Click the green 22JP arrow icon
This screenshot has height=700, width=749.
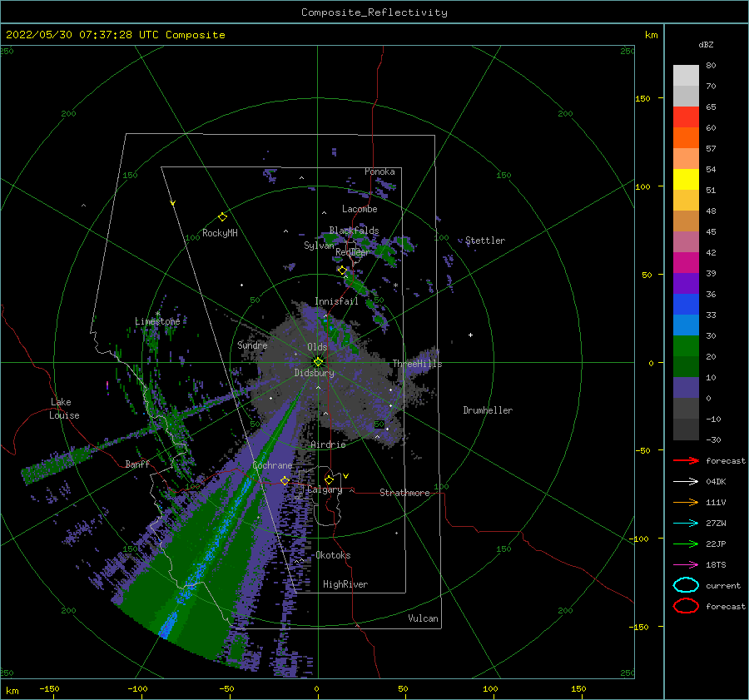point(686,544)
